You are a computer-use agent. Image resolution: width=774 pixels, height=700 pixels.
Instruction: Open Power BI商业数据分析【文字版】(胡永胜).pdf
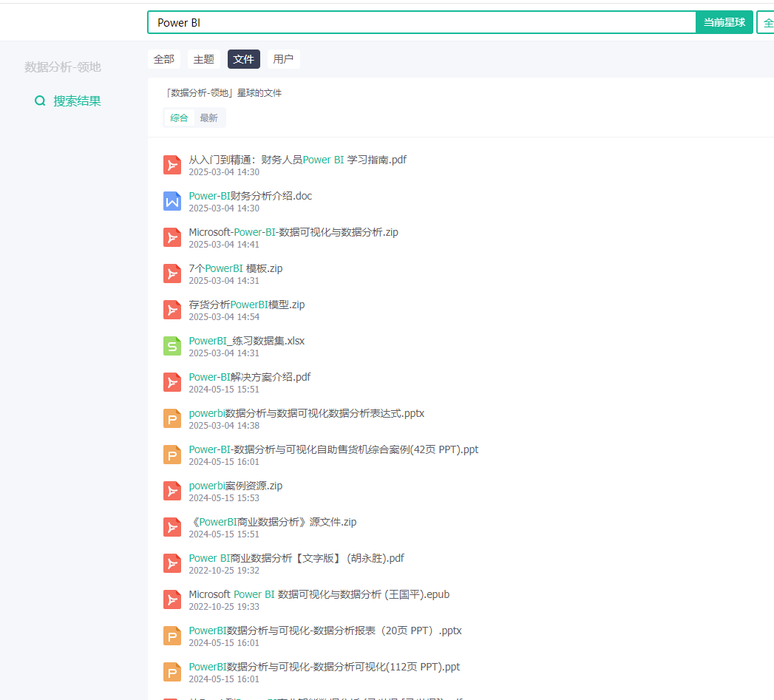(296, 558)
